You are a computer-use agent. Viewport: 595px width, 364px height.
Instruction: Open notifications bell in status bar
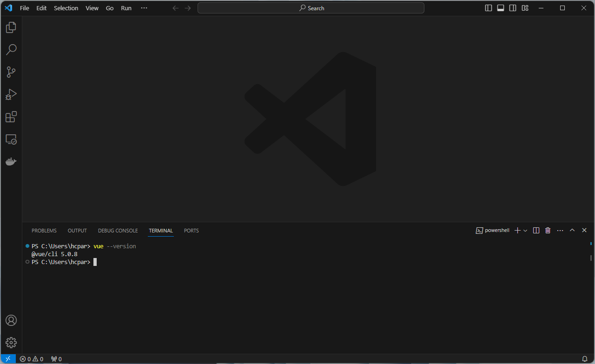click(585, 359)
